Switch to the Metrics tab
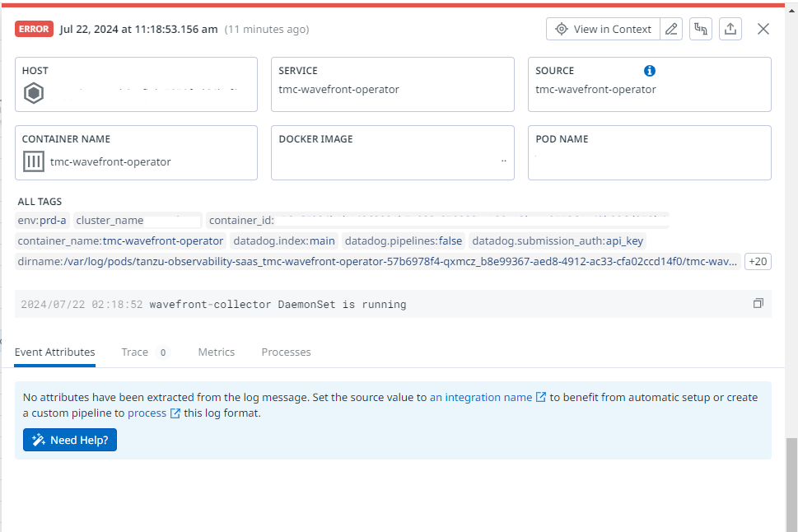 [x=216, y=352]
